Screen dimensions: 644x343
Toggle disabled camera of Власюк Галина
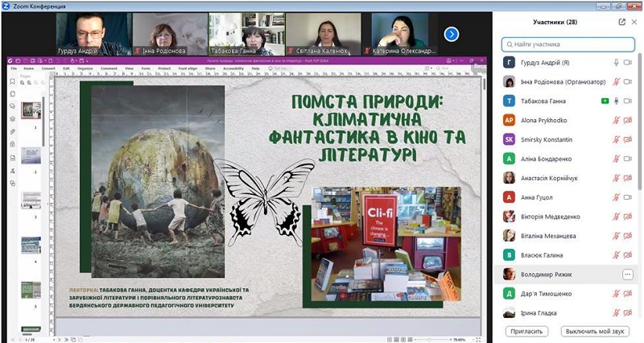tap(628, 255)
